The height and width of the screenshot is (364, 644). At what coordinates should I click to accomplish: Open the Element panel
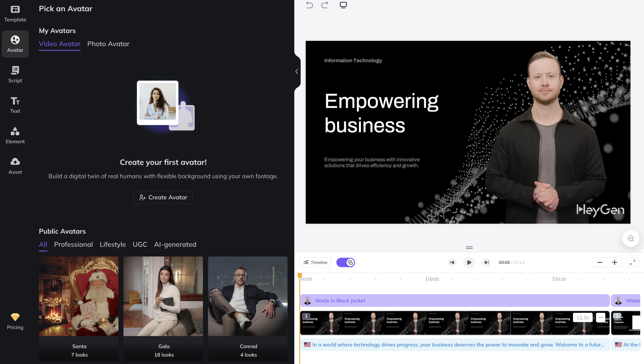pyautogui.click(x=15, y=135)
